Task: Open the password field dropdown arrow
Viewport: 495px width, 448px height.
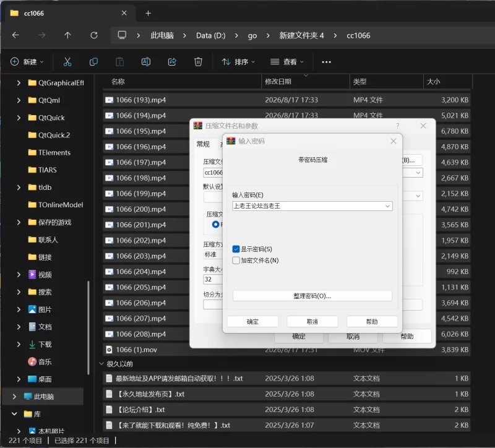Action: [387, 206]
